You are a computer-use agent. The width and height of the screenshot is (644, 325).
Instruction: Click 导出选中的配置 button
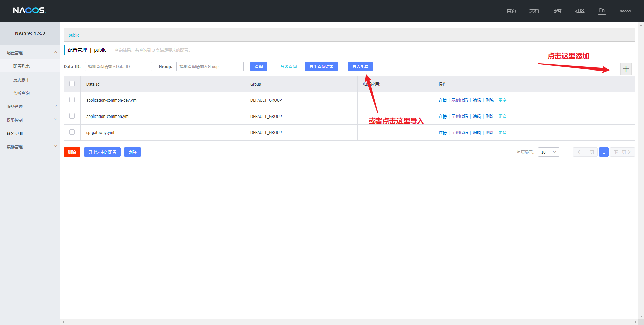[x=102, y=152]
